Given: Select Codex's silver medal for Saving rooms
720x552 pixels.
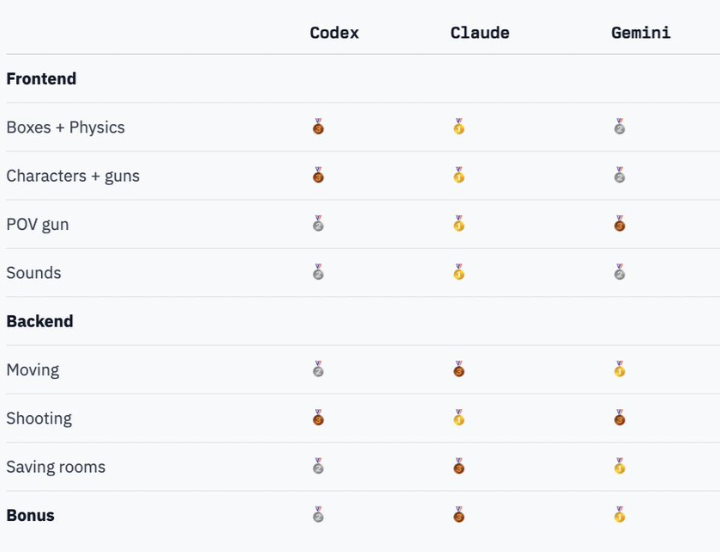Looking at the screenshot, I should (x=318, y=466).
